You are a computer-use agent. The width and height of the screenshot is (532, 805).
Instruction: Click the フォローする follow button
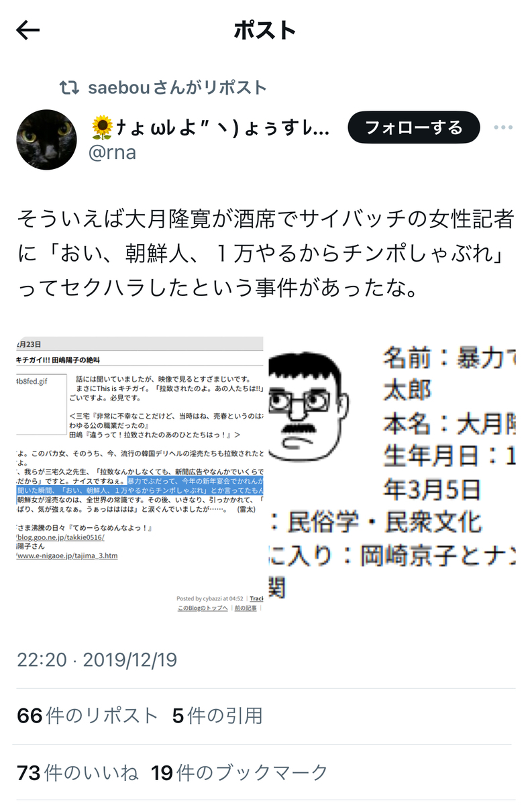click(414, 127)
